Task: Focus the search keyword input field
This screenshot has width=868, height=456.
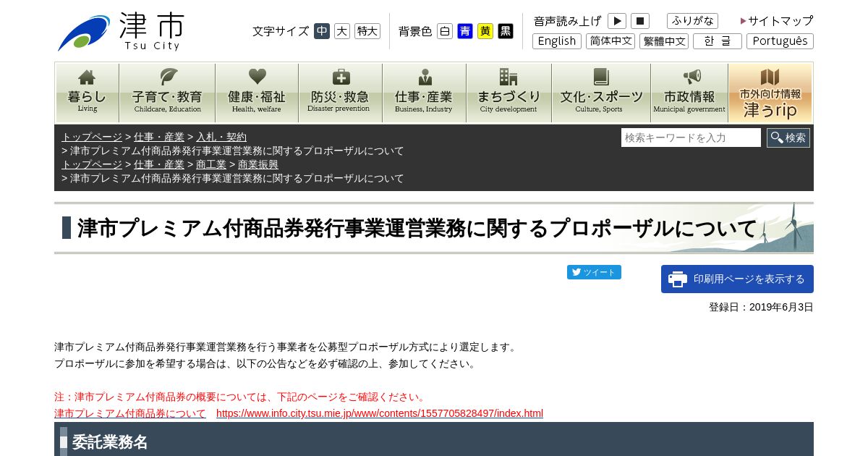Action: [691, 138]
